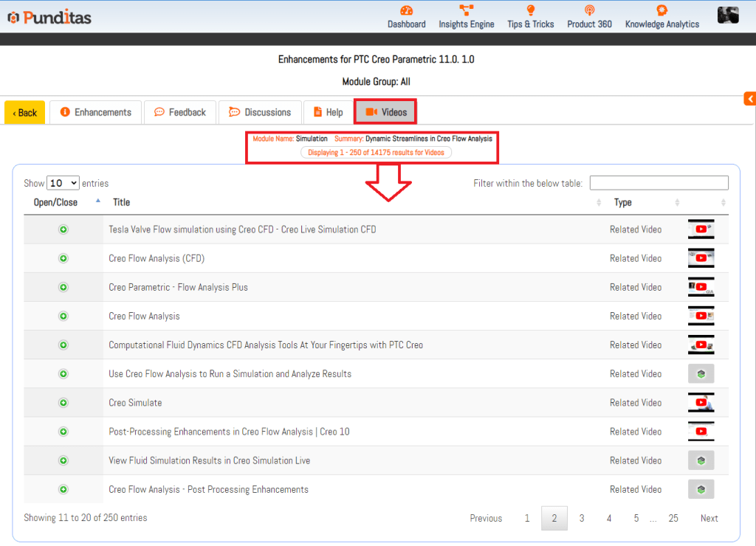Image resolution: width=756 pixels, height=546 pixels.
Task: Open Tips & Tricks lightbulb icon
Action: pyautogui.click(x=530, y=10)
